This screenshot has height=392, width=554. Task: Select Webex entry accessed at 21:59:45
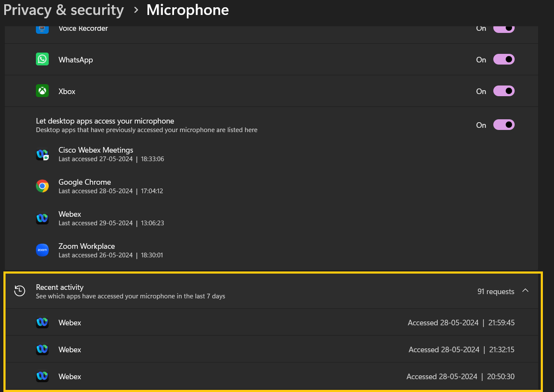tap(274, 323)
